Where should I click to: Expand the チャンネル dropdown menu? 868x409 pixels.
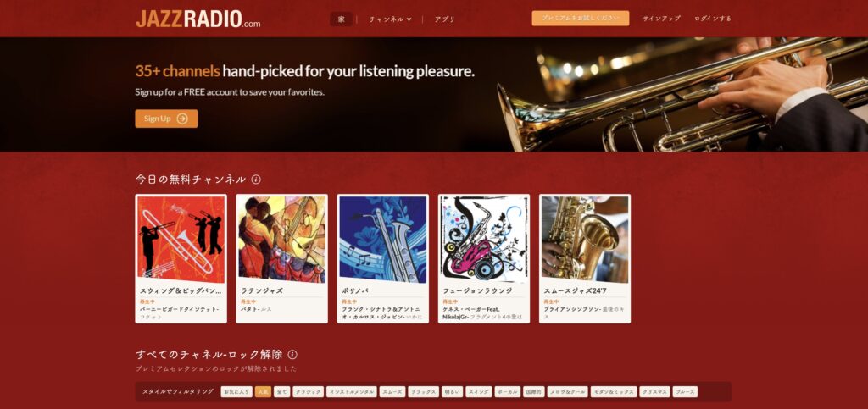[x=390, y=19]
